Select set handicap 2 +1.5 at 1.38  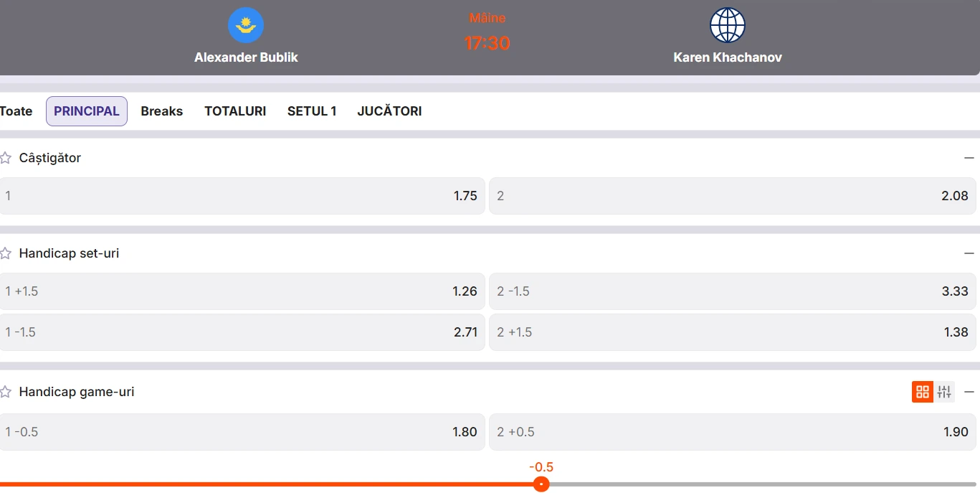point(733,332)
